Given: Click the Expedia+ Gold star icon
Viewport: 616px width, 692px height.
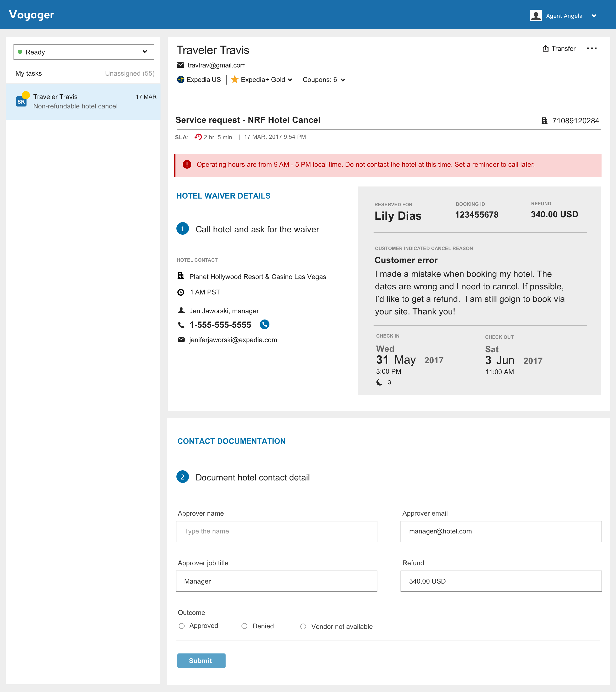Looking at the screenshot, I should pyautogui.click(x=234, y=80).
